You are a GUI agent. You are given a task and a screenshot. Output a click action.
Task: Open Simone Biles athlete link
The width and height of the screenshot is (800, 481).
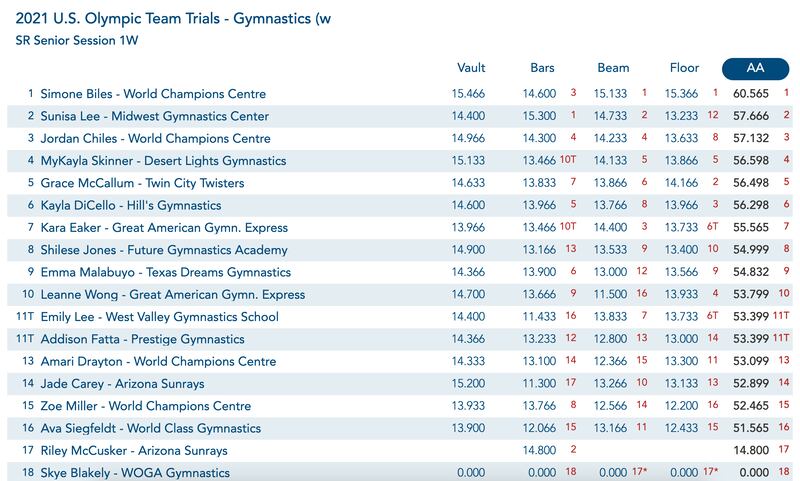pos(153,94)
